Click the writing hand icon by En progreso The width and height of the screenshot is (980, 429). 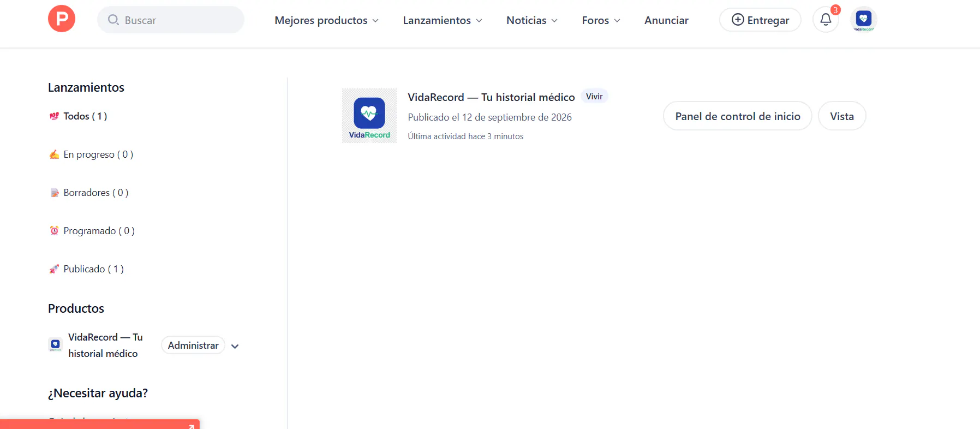[x=54, y=154]
